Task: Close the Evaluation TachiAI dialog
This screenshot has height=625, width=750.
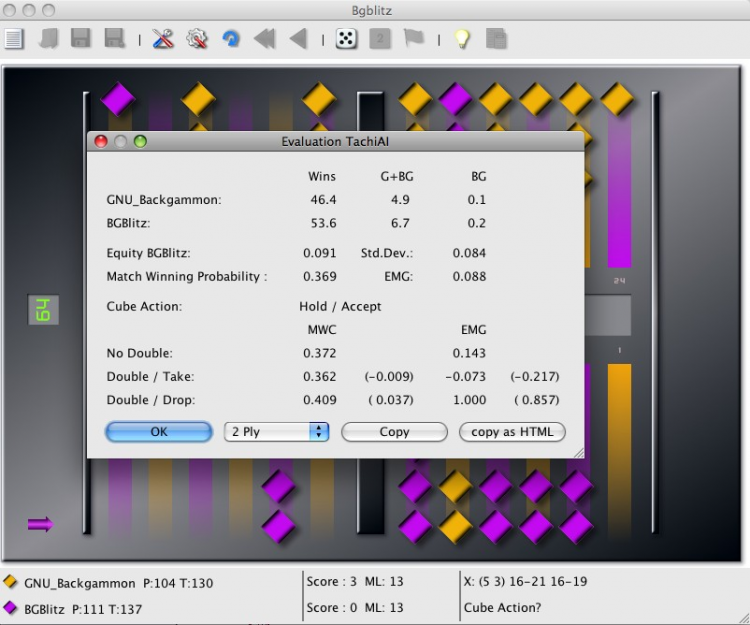Action: [x=101, y=142]
